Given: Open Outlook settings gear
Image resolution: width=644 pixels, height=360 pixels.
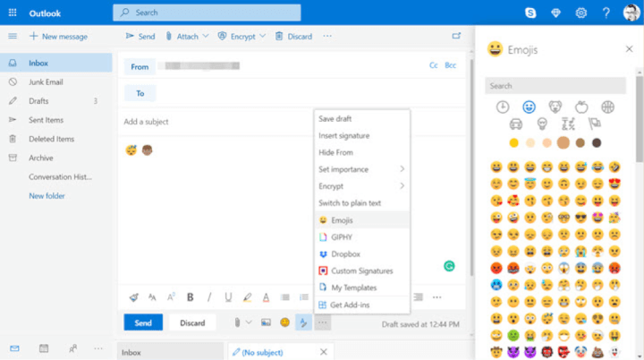Looking at the screenshot, I should (x=580, y=13).
